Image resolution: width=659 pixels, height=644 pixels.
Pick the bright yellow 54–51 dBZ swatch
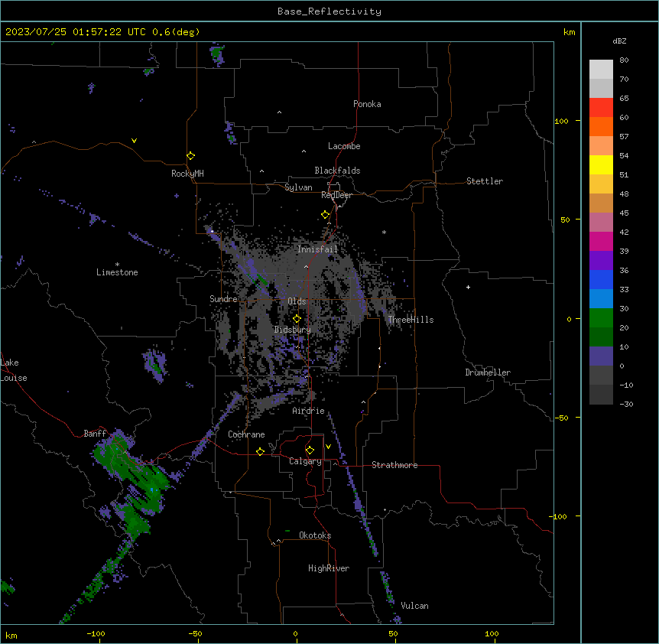[x=601, y=164]
